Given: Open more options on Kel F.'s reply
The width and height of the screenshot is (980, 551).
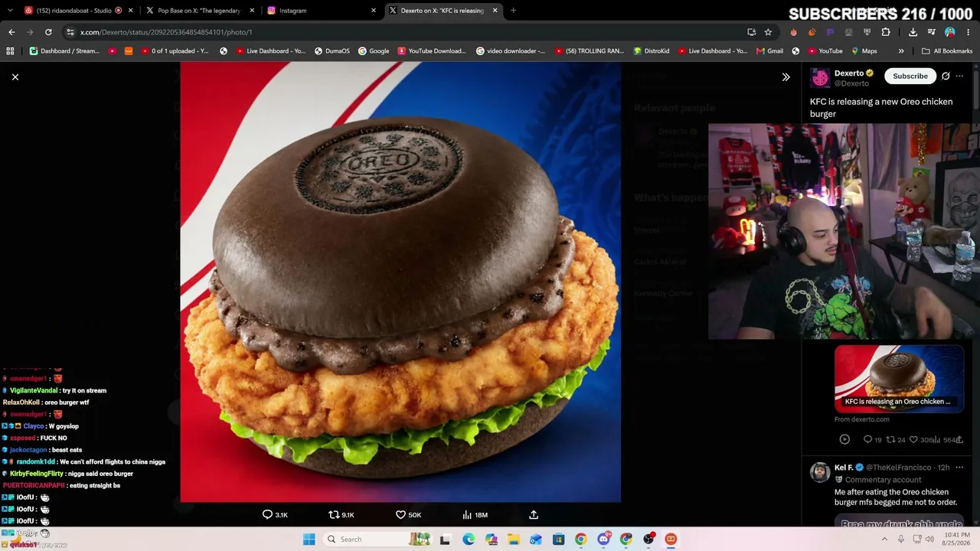Looking at the screenshot, I should 959,468.
